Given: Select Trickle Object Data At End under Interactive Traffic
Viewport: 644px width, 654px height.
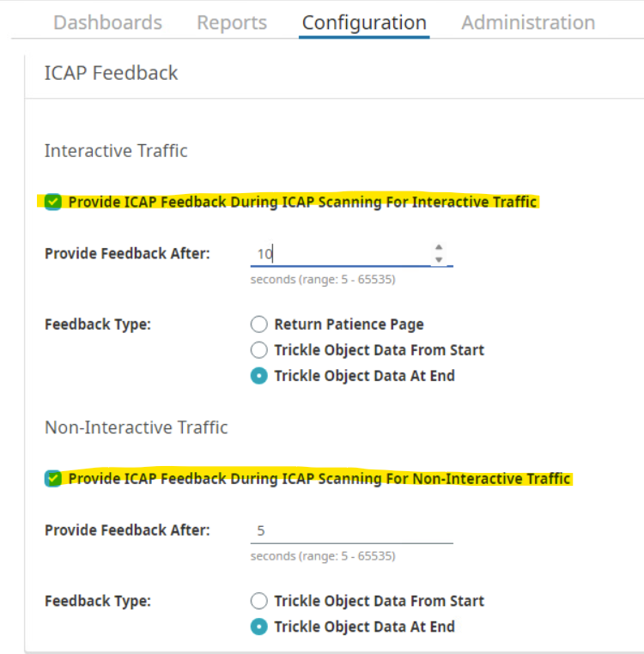Looking at the screenshot, I should [x=259, y=376].
